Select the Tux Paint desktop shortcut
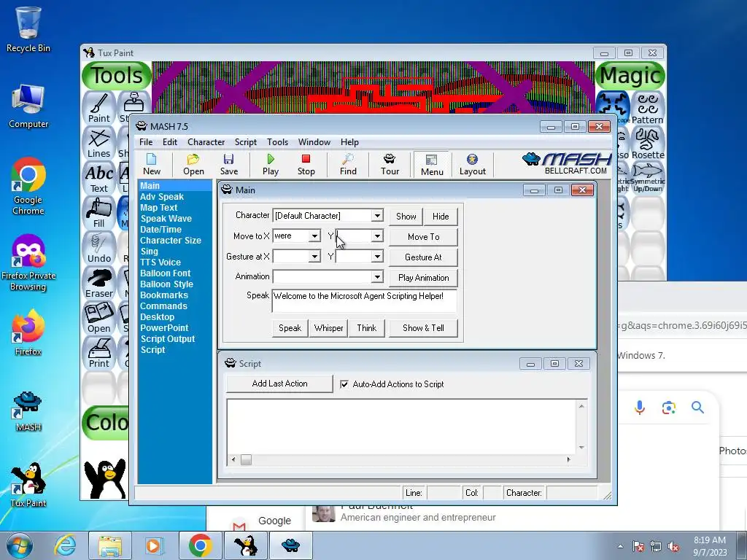Image resolution: width=747 pixels, height=560 pixels. coord(28,485)
